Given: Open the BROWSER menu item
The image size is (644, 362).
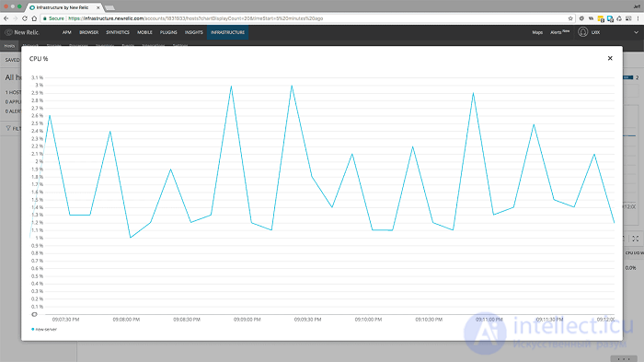Looking at the screenshot, I should click(x=88, y=32).
